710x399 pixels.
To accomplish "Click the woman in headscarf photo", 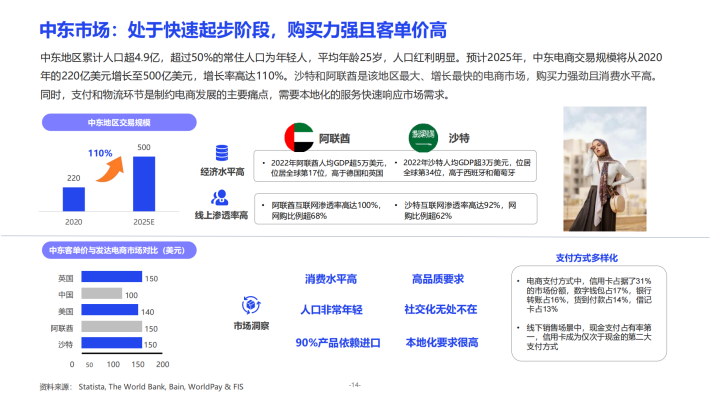I will [x=604, y=169].
